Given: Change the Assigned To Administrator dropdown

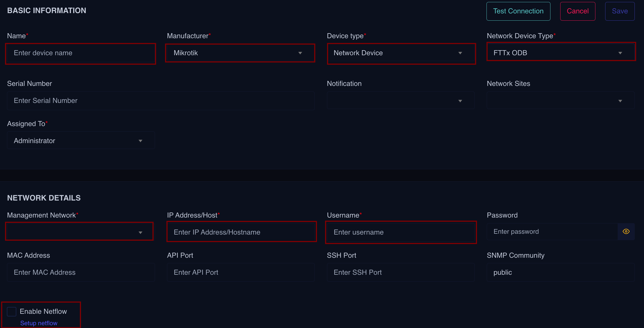Looking at the screenshot, I should 81,141.
